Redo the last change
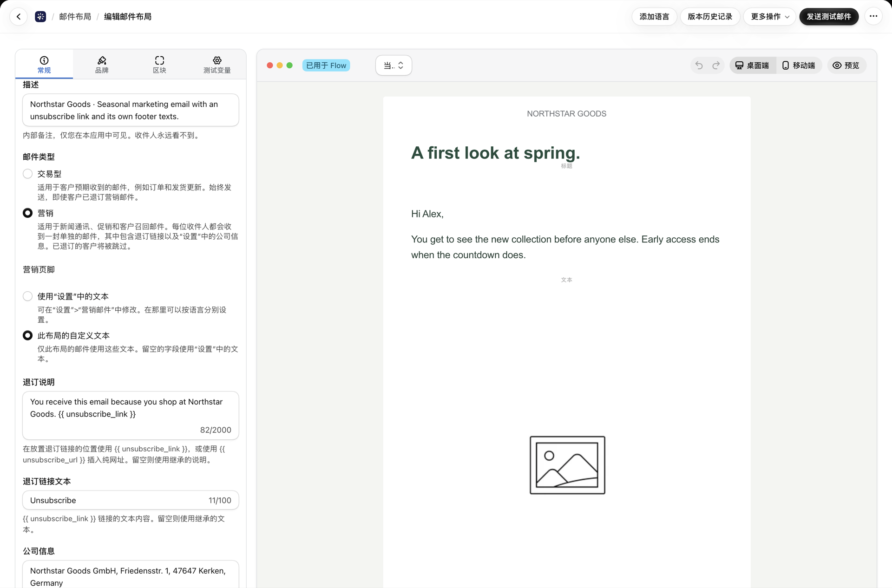892x588 pixels. click(716, 65)
